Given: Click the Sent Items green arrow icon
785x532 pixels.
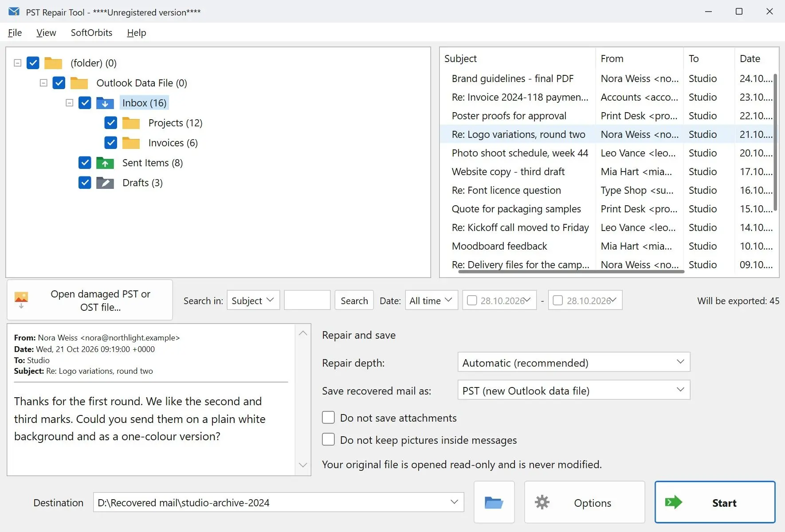Looking at the screenshot, I should coord(105,163).
